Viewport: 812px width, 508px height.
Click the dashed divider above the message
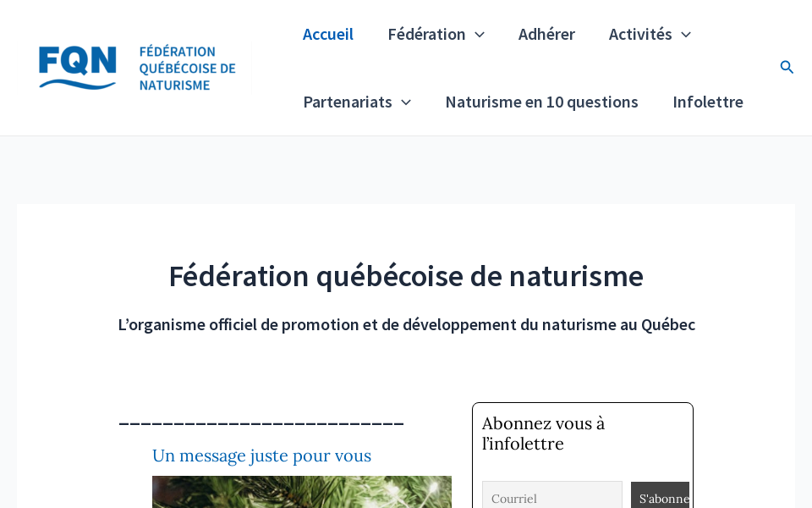click(261, 422)
